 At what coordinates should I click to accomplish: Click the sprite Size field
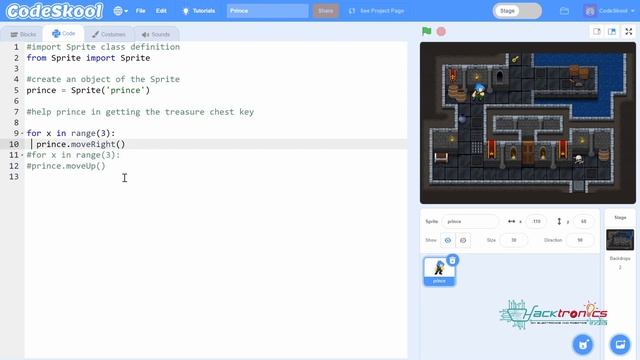(x=513, y=240)
